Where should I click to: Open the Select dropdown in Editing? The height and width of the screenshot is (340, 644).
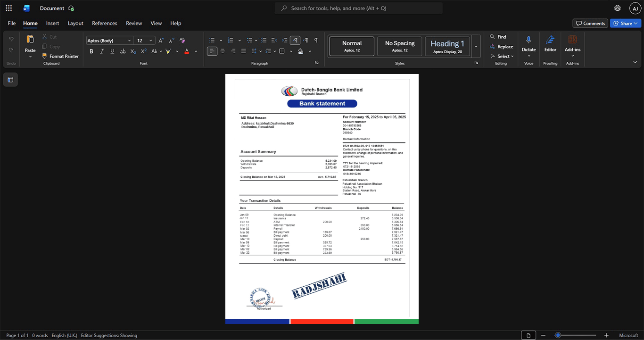(502, 56)
